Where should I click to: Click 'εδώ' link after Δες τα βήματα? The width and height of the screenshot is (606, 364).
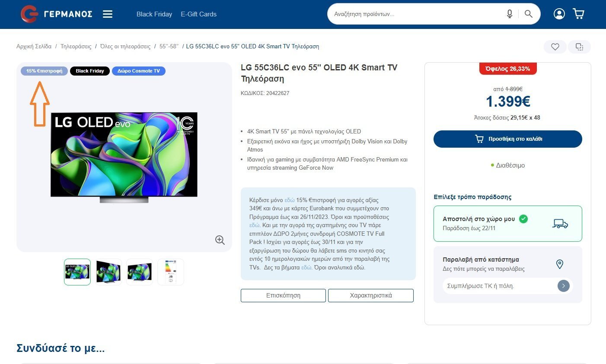pos(306,267)
